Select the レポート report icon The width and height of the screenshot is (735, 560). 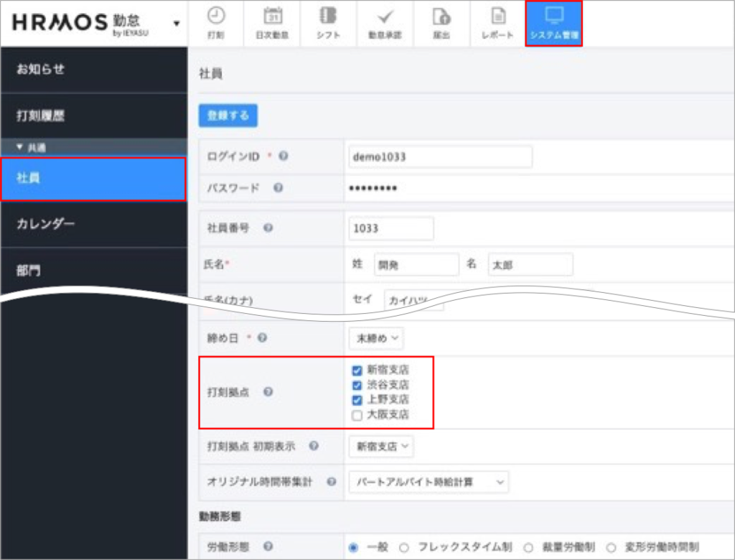tap(497, 23)
